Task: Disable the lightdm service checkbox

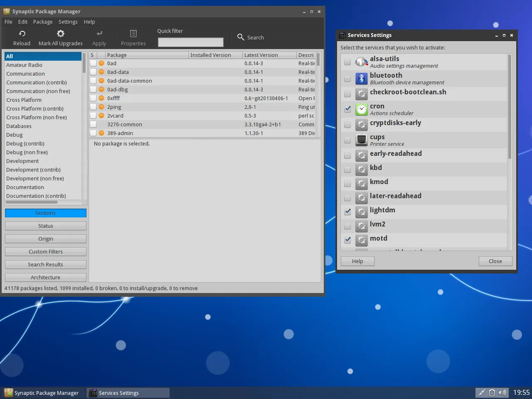Action: pos(347,212)
